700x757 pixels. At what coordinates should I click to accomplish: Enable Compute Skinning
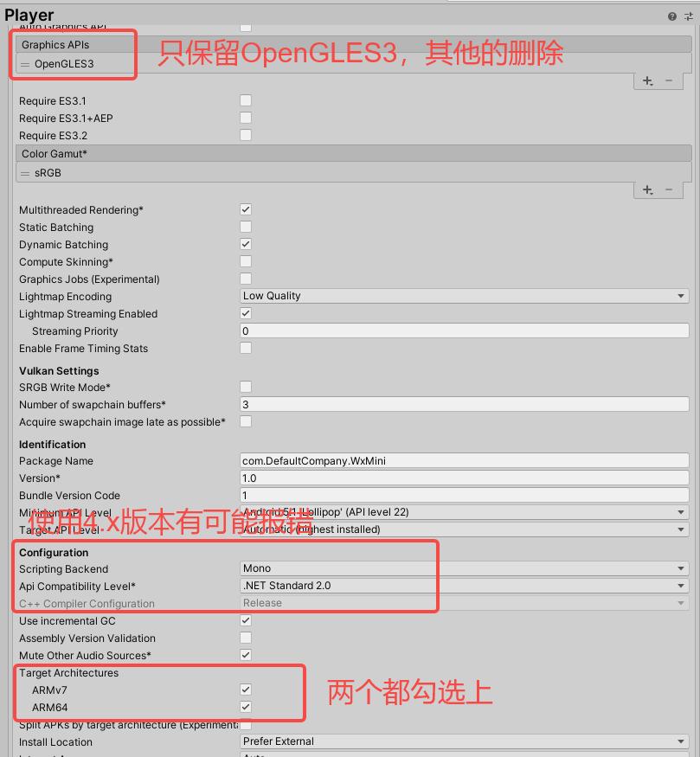(246, 261)
